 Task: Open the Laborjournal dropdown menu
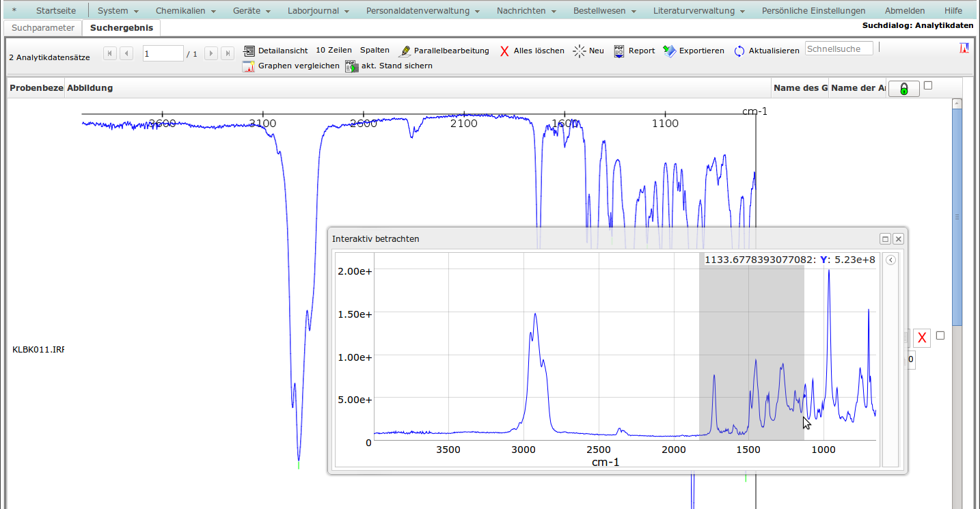318,11
